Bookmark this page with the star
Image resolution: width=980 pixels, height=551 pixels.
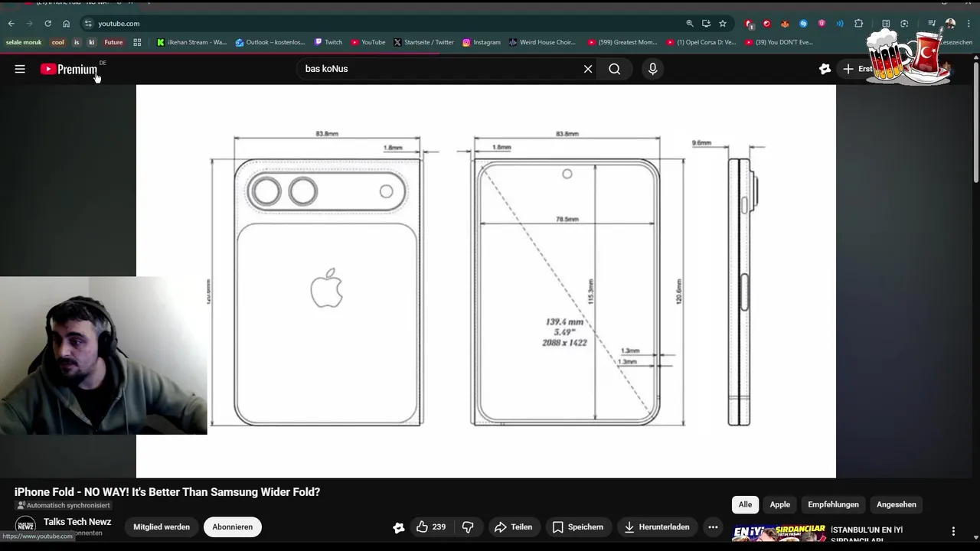722,24
